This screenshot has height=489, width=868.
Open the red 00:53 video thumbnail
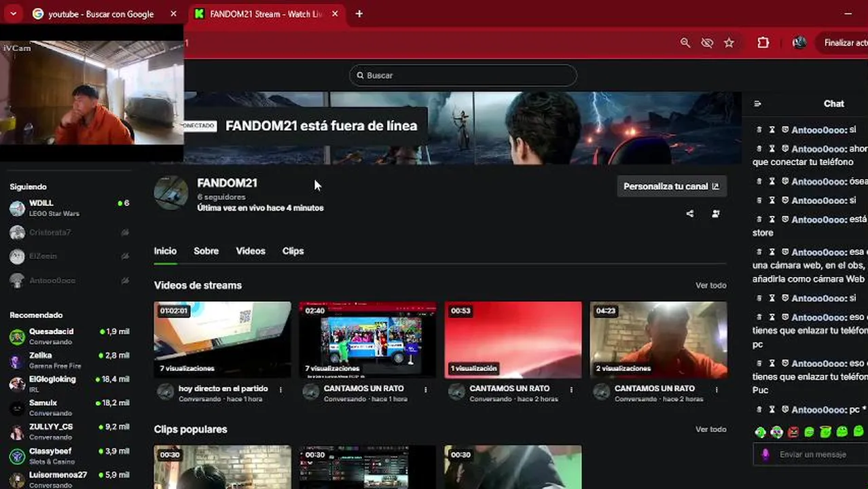tap(513, 340)
